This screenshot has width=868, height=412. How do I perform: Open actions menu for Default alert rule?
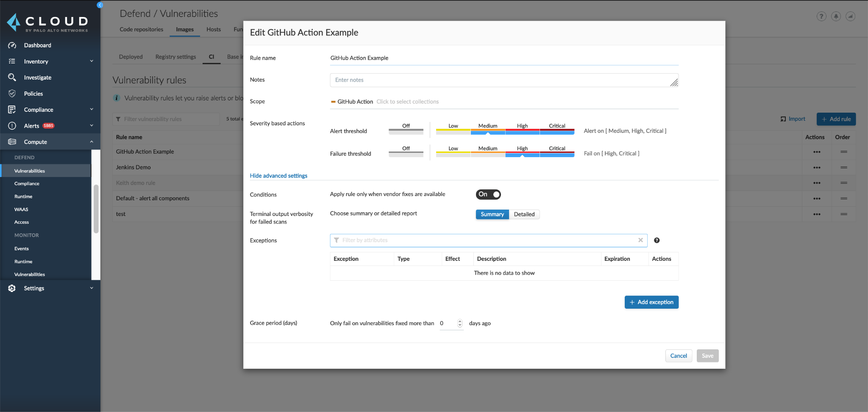click(817, 199)
